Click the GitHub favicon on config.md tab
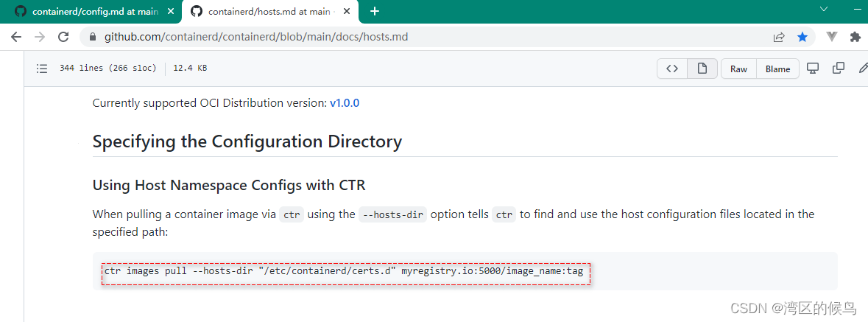868x322 pixels. pos(21,12)
